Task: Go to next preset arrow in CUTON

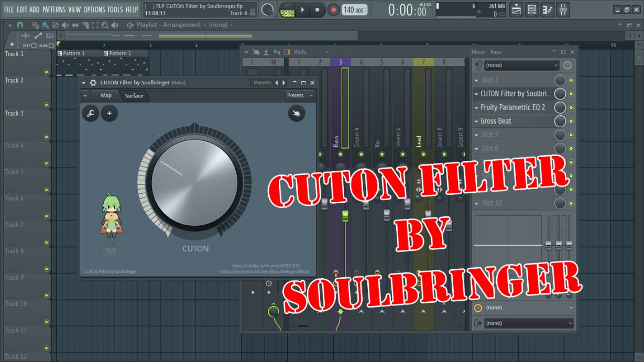Action: [x=284, y=83]
